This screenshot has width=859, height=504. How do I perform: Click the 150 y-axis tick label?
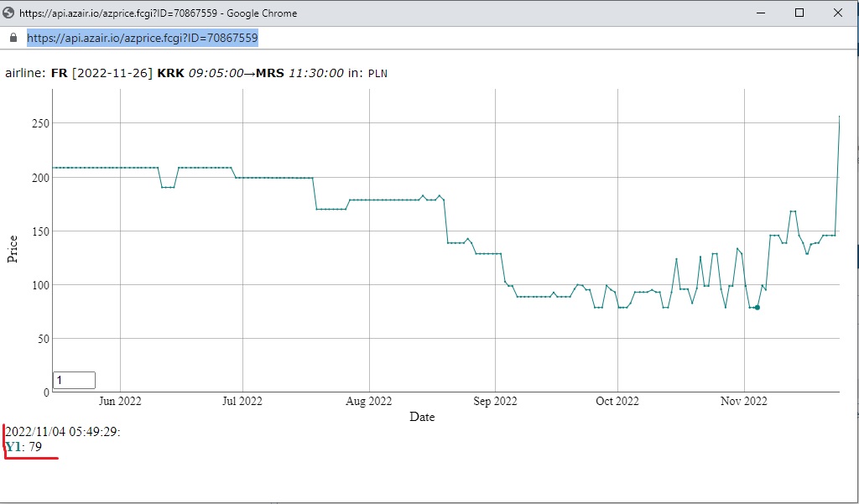(x=41, y=231)
